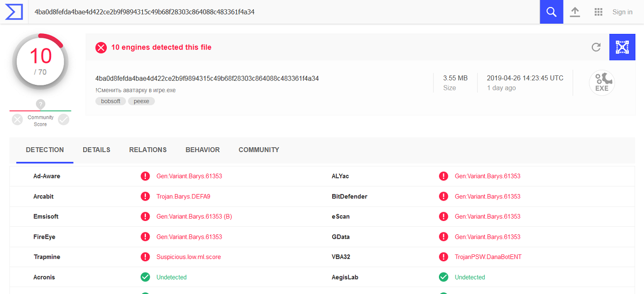Click the file name '!Сменить аватарку в игре.exe'

click(136, 90)
